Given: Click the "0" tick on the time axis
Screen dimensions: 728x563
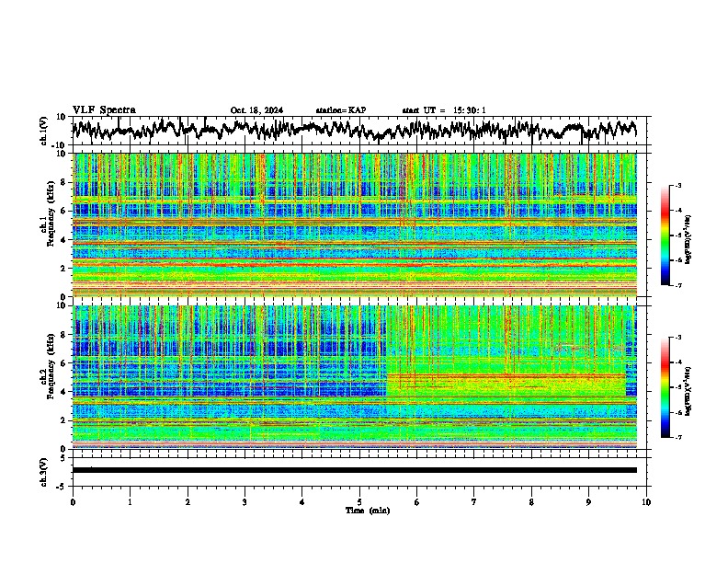Looking at the screenshot, I should tap(73, 502).
